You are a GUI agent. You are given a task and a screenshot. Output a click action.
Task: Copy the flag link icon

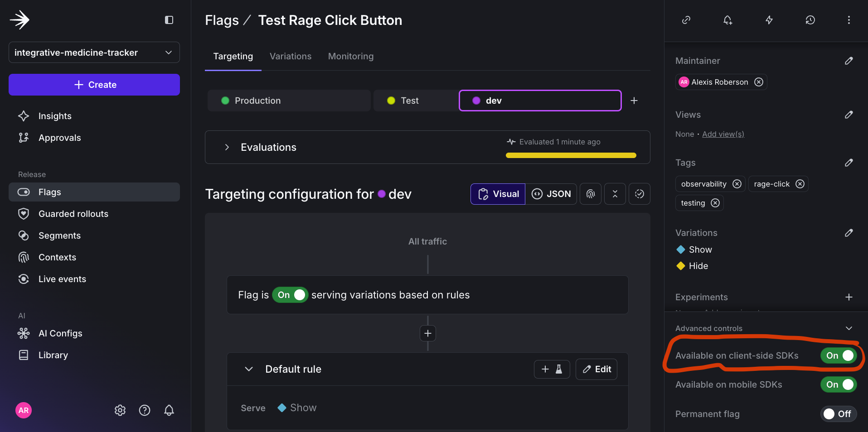686,20
